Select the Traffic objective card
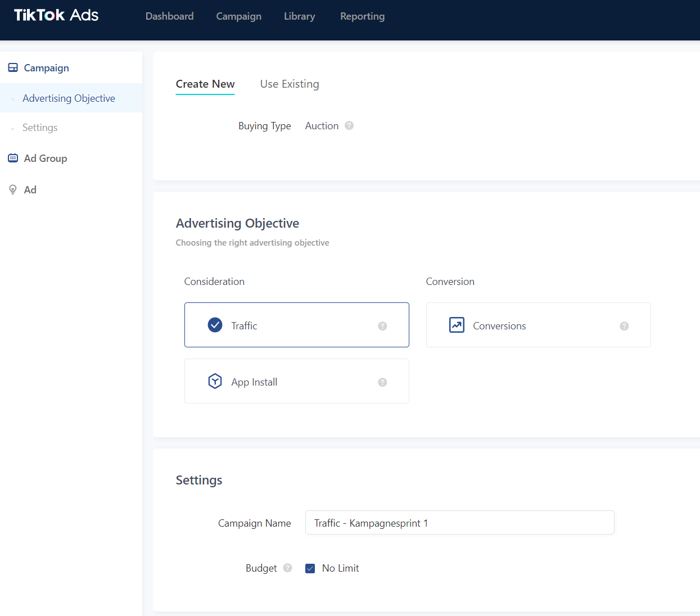 [297, 325]
